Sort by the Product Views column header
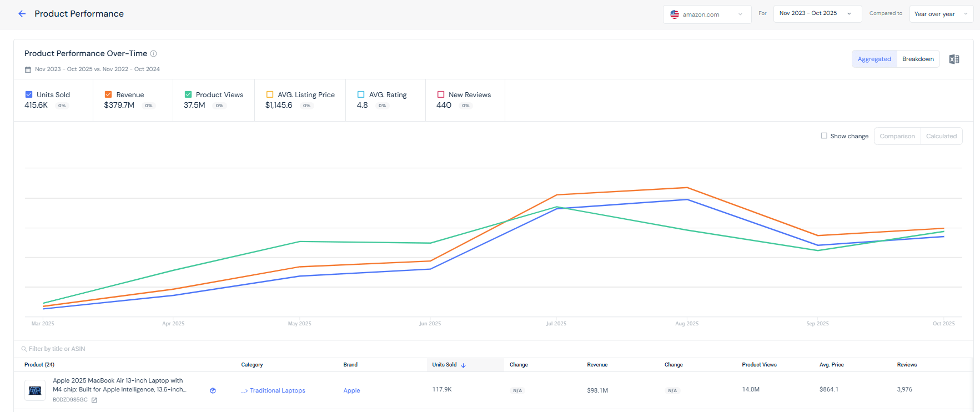The width and height of the screenshot is (980, 412). [x=759, y=365]
